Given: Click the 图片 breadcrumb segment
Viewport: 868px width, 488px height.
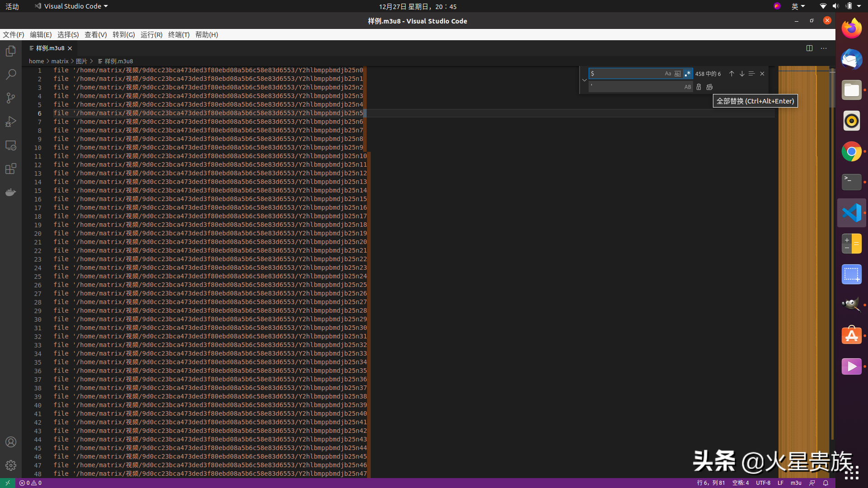Looking at the screenshot, I should coord(81,61).
